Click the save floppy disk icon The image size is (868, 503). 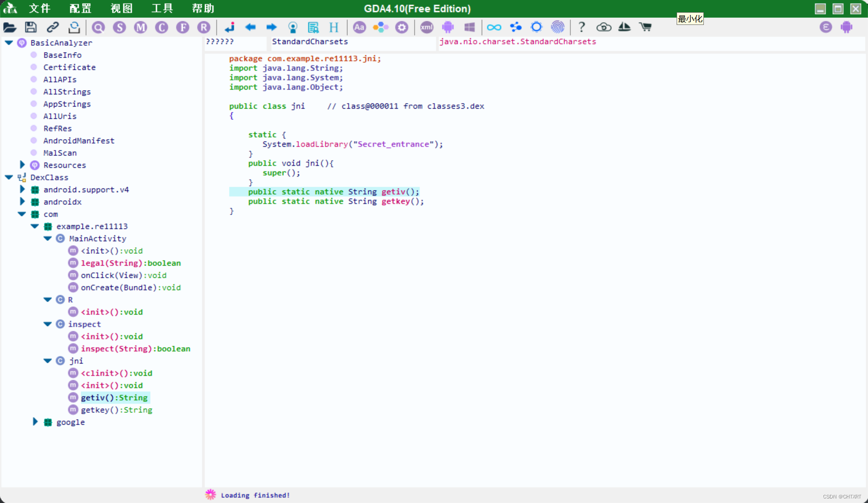click(31, 27)
